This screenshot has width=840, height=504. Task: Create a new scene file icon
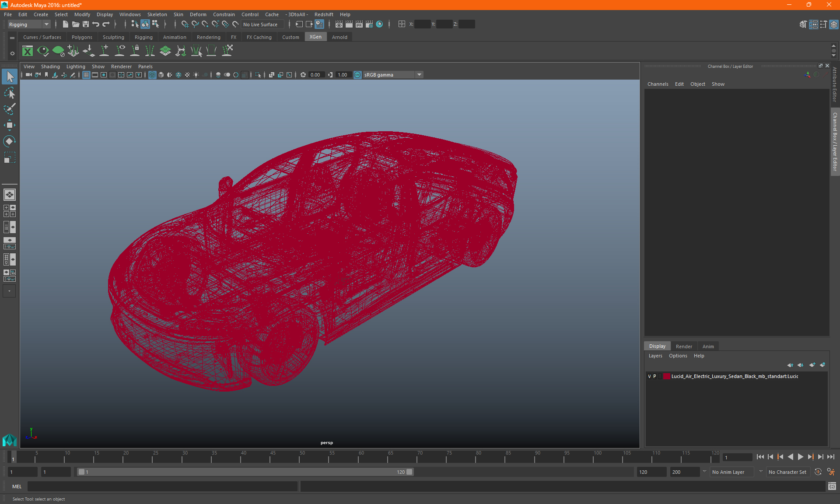pos(65,24)
